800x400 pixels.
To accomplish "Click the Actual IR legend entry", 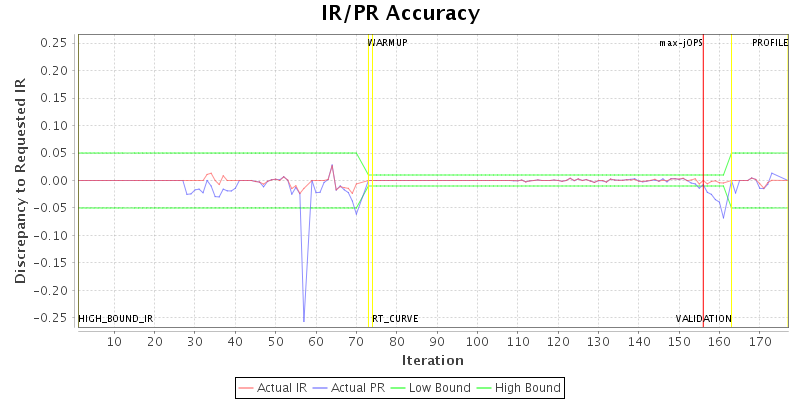I will click(x=274, y=387).
